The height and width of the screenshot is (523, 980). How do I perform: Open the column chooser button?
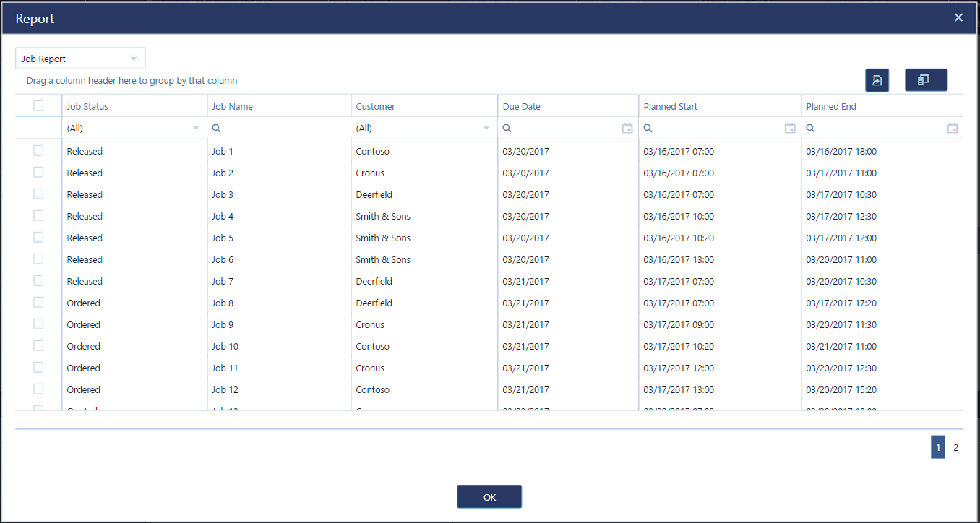click(925, 80)
